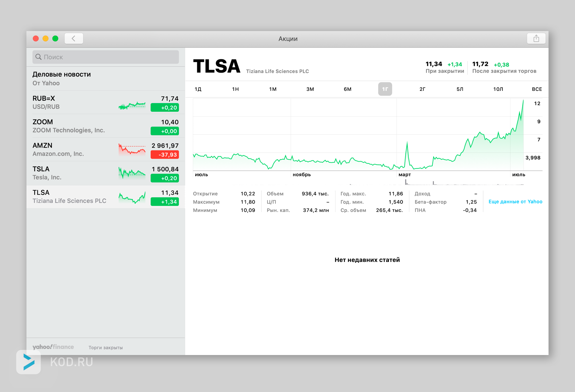Switch chart range to 1Д
This screenshot has height=392, width=575.
pos(198,89)
